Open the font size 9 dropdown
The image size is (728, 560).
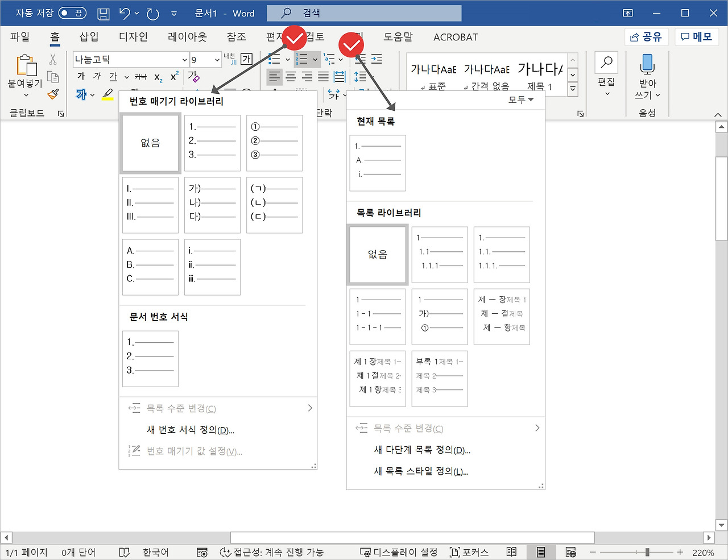217,60
